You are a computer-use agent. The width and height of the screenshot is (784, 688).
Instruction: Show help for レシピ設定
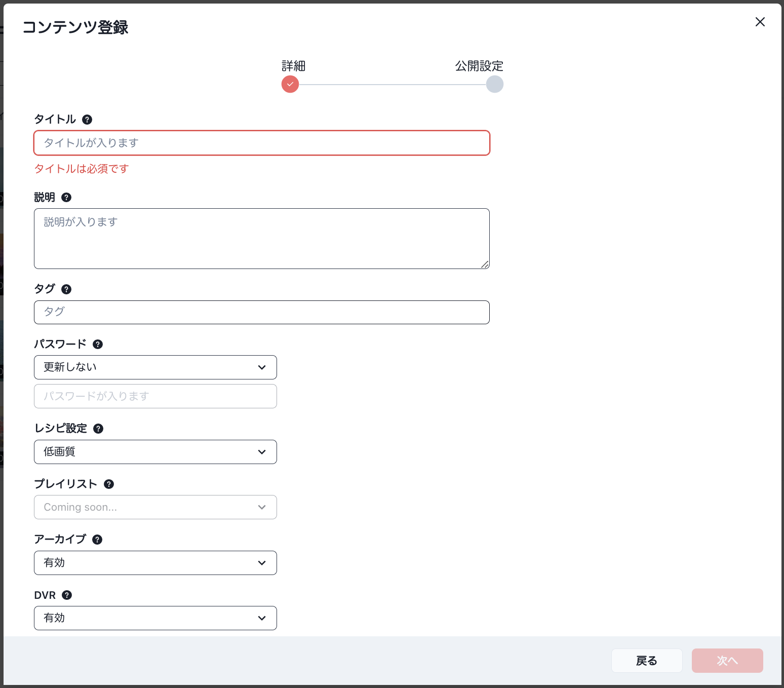click(98, 429)
